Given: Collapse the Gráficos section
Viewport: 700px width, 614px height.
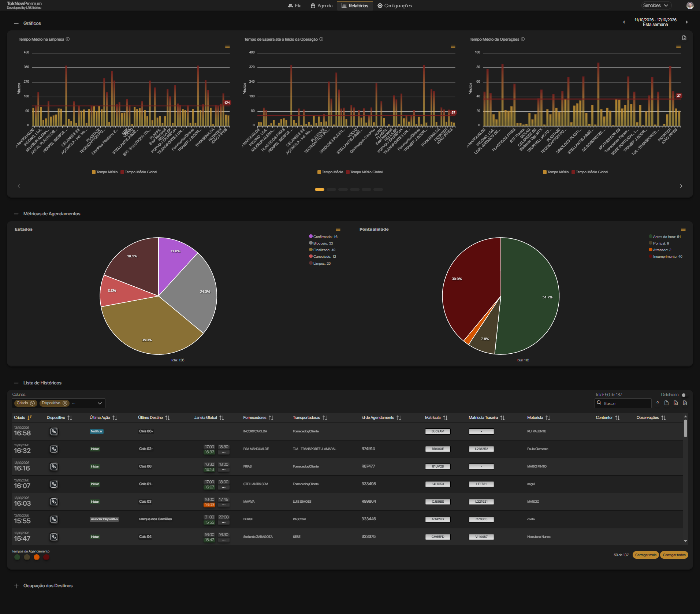Looking at the screenshot, I should (x=16, y=23).
